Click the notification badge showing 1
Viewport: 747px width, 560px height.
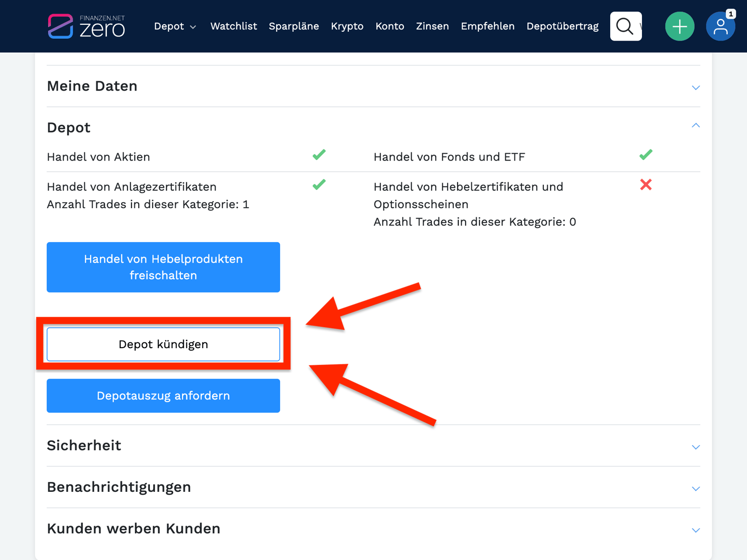[x=730, y=14]
